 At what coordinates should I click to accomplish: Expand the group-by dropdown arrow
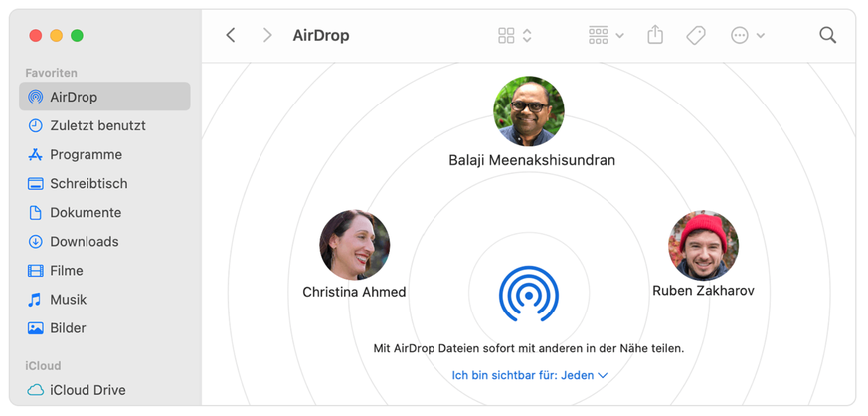click(x=620, y=36)
